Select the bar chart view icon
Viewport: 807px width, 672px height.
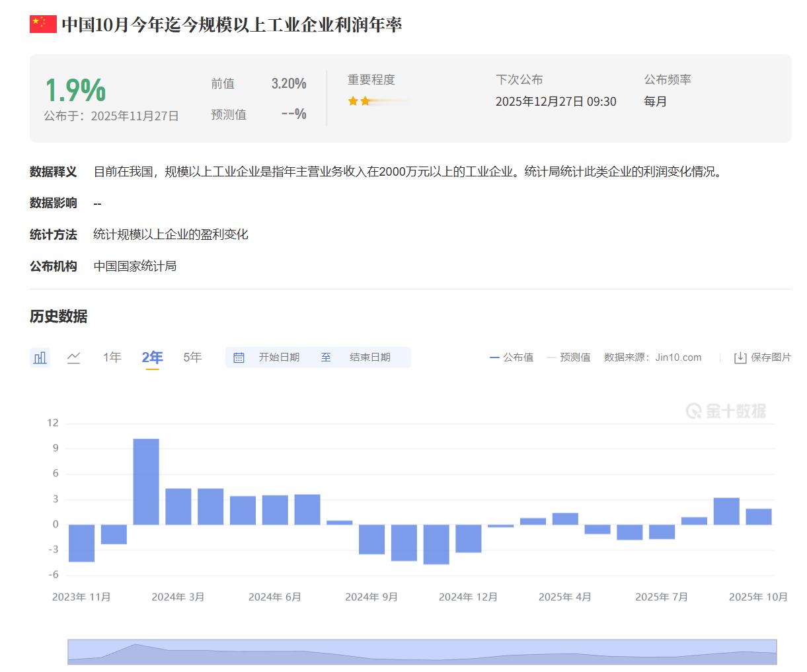pyautogui.click(x=39, y=357)
